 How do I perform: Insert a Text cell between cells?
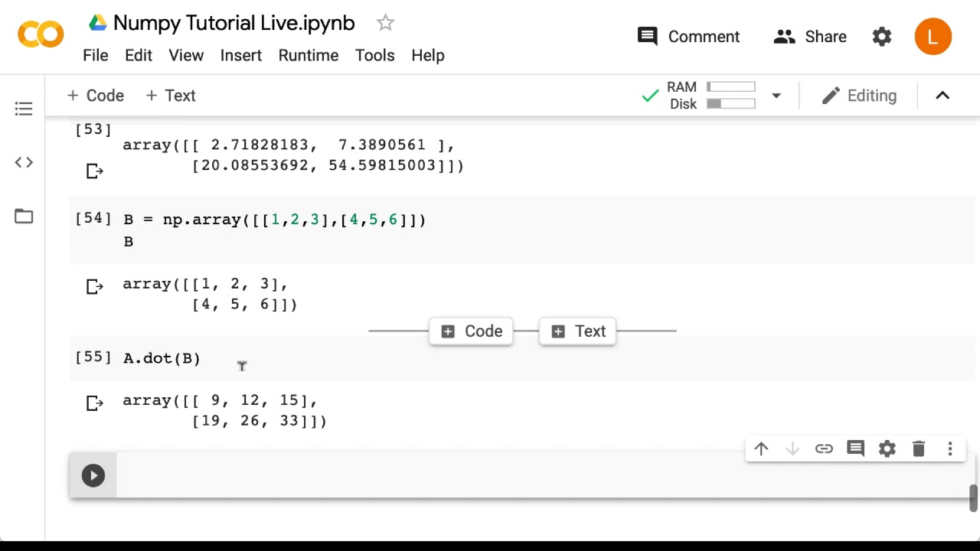578,331
